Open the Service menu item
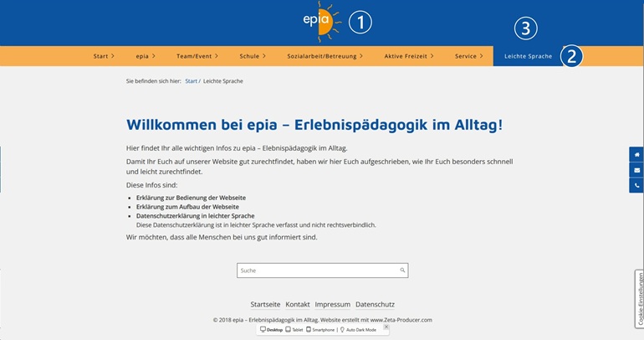Image resolution: width=644 pixels, height=340 pixels. tap(469, 56)
